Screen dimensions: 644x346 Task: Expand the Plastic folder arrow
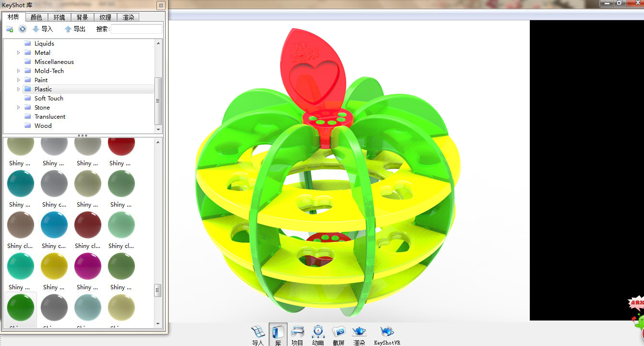19,89
